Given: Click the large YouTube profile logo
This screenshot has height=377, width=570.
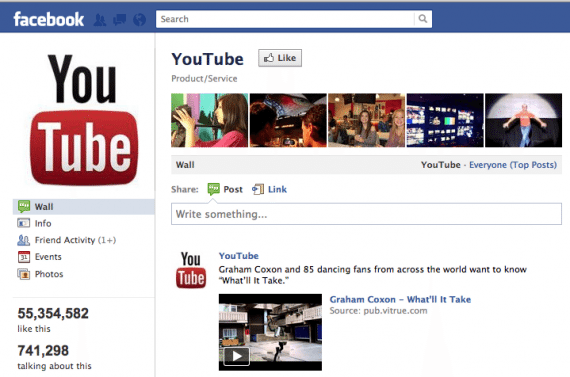Looking at the screenshot, I should 84,120.
